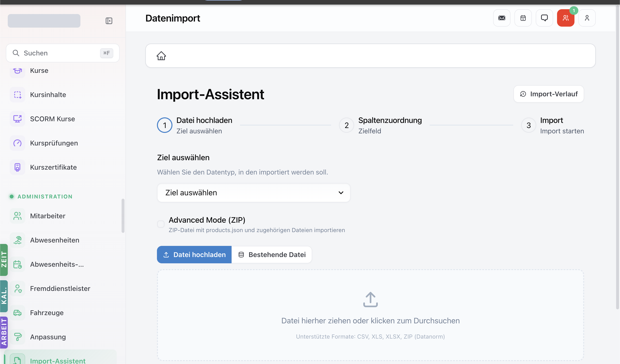Open the calendar icon in header

[x=523, y=18]
